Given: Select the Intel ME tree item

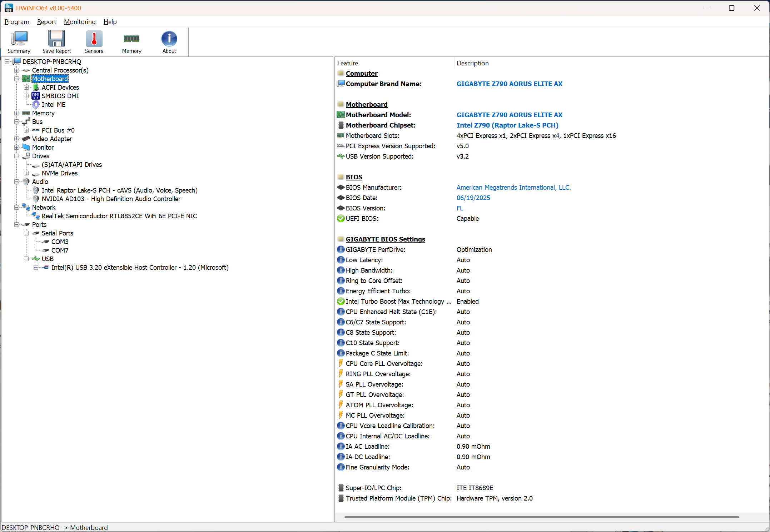Looking at the screenshot, I should pos(53,104).
